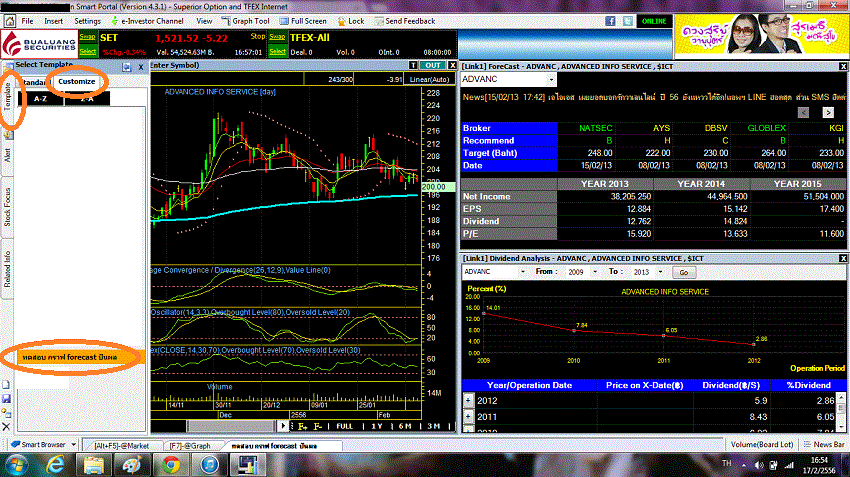This screenshot has height=477, width=850.
Task: Pin the Select Template panel
Action: (x=127, y=67)
